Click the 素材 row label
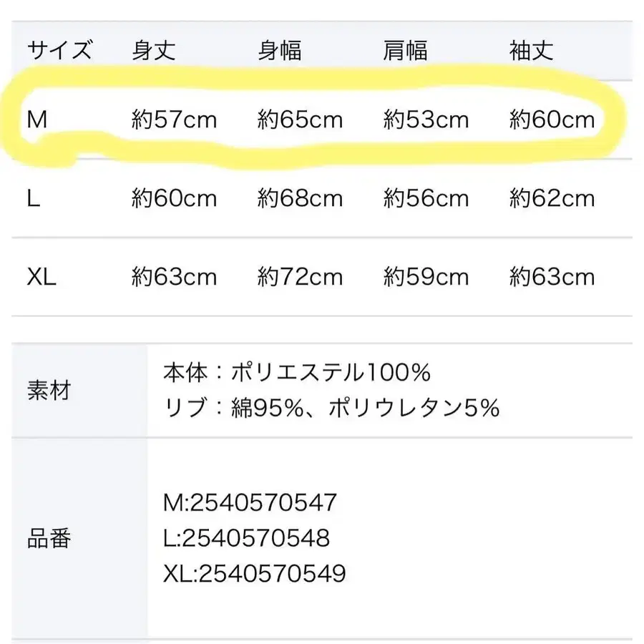644x644 pixels. point(49,391)
